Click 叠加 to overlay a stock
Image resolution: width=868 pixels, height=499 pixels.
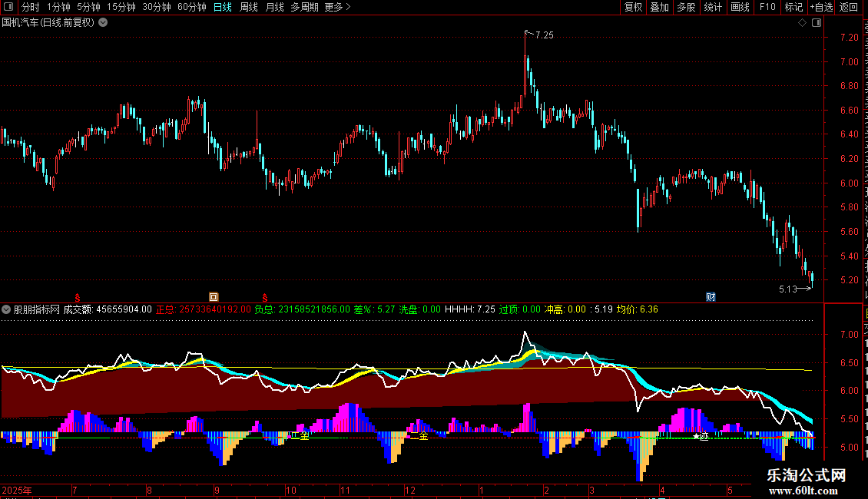pos(660,7)
